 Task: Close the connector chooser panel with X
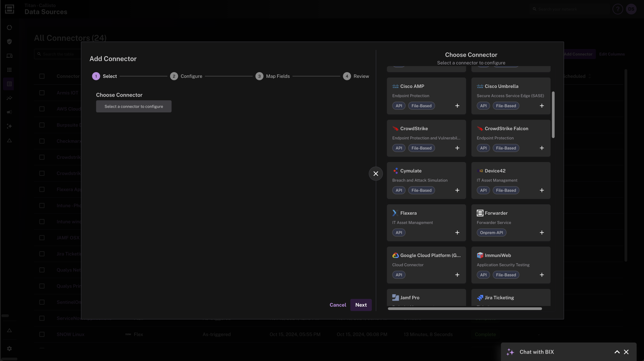376,173
